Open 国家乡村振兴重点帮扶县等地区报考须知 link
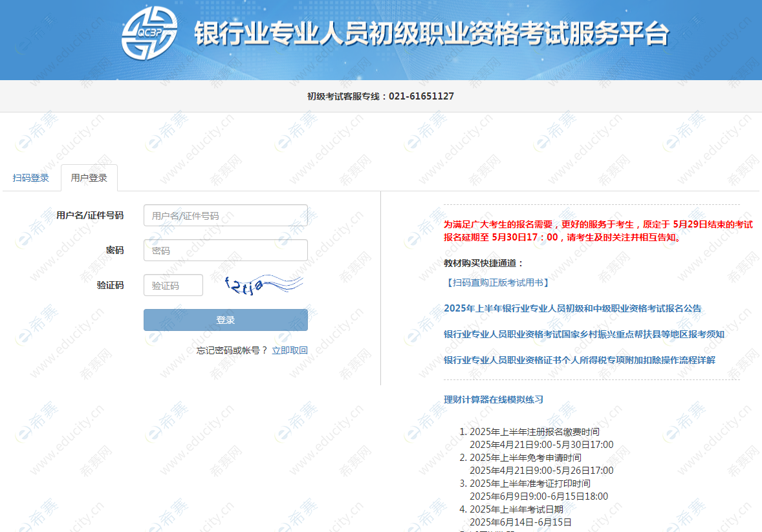 pos(584,334)
